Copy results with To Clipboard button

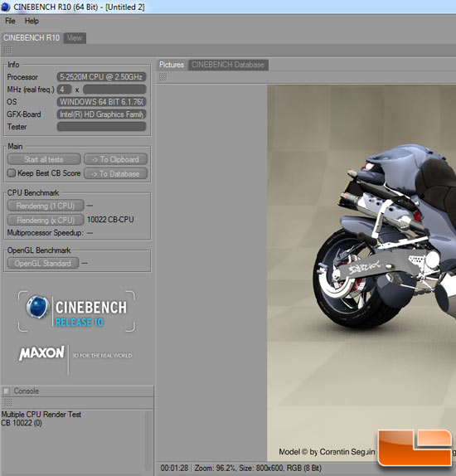[x=115, y=159]
